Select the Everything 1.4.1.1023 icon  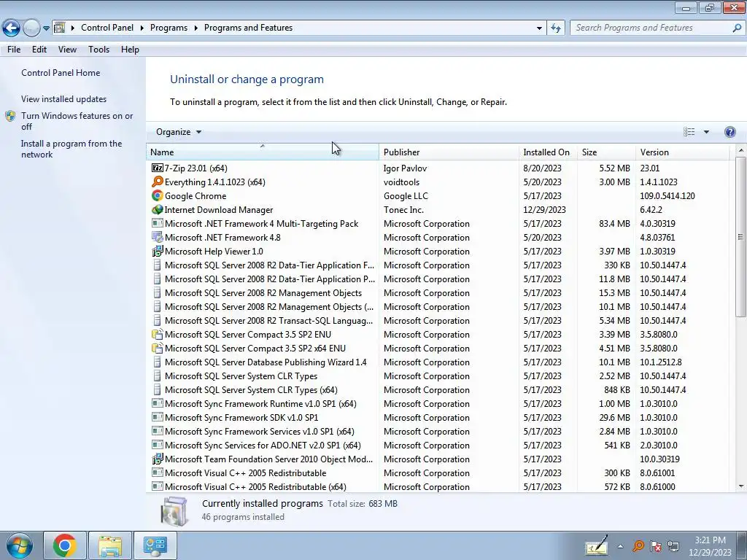click(x=158, y=182)
